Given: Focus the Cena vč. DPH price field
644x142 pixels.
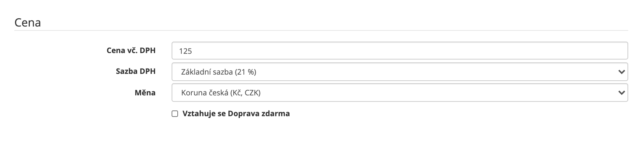Looking at the screenshot, I should pyautogui.click(x=400, y=51).
